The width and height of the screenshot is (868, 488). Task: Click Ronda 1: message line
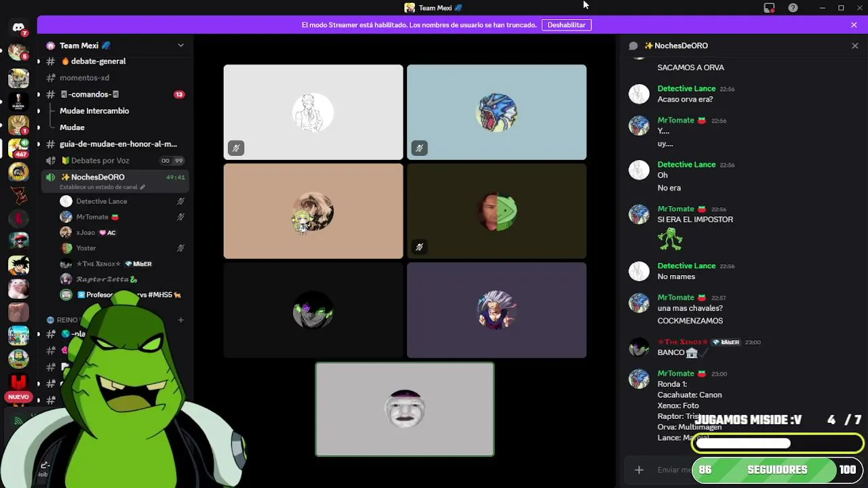coord(672,384)
